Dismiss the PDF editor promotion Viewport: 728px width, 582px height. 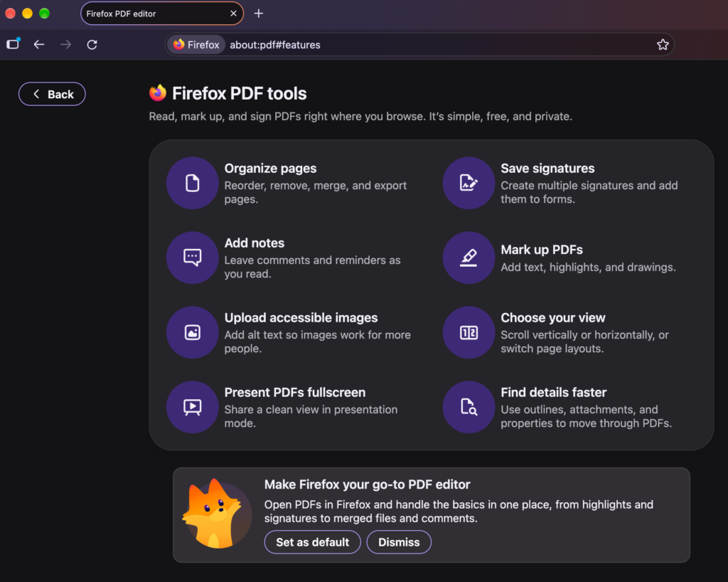click(x=399, y=542)
